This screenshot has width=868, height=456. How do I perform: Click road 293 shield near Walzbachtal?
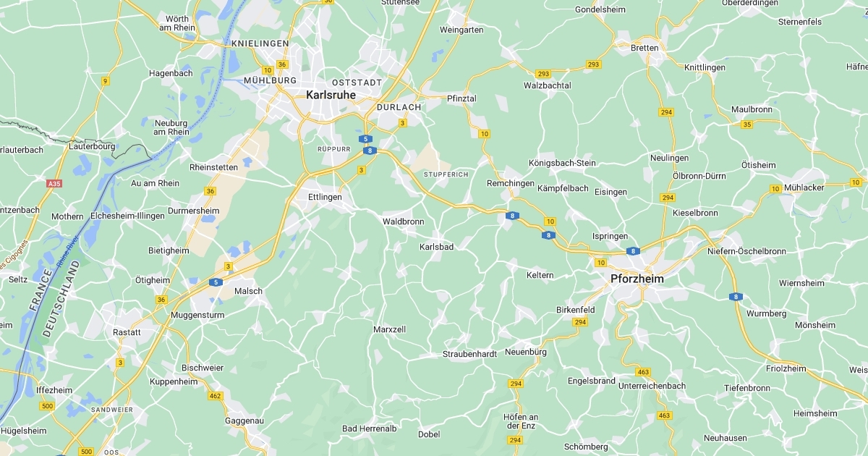point(543,74)
